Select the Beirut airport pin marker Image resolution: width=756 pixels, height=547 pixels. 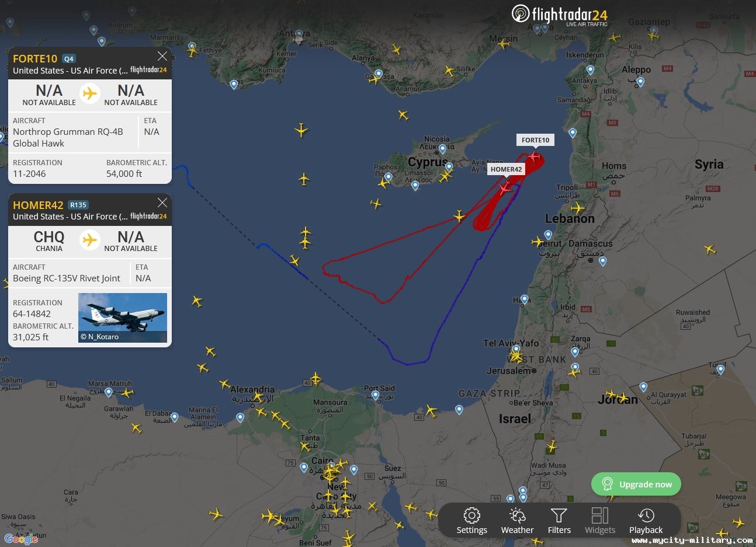click(x=548, y=235)
